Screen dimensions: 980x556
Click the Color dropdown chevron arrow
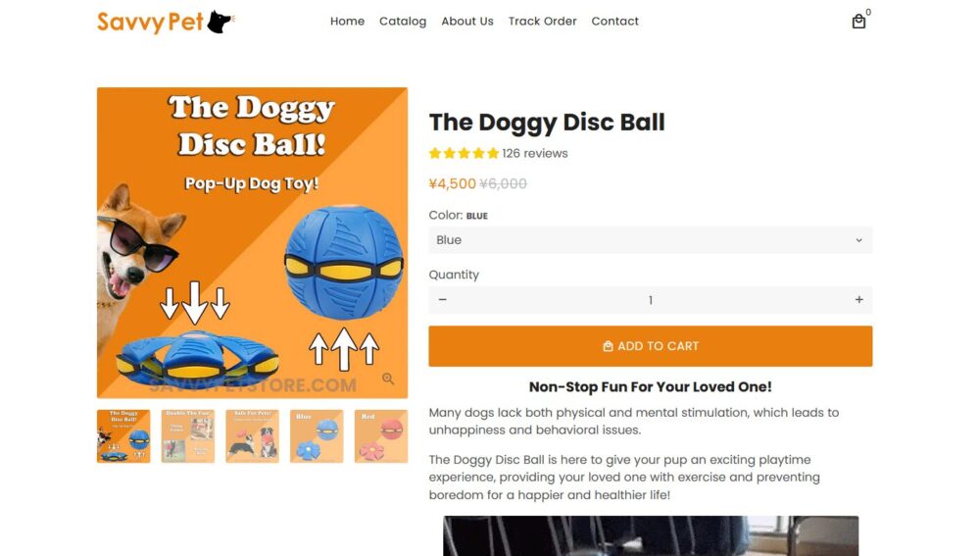(x=858, y=240)
